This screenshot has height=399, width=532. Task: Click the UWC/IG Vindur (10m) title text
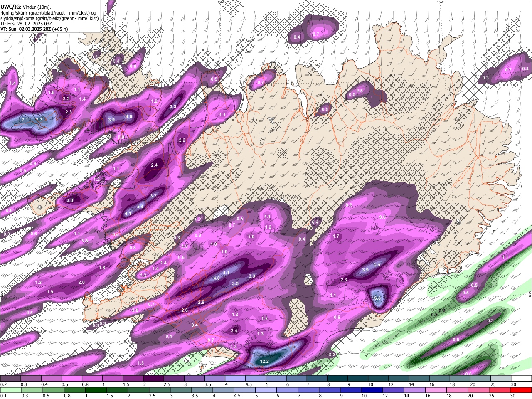[26, 7]
